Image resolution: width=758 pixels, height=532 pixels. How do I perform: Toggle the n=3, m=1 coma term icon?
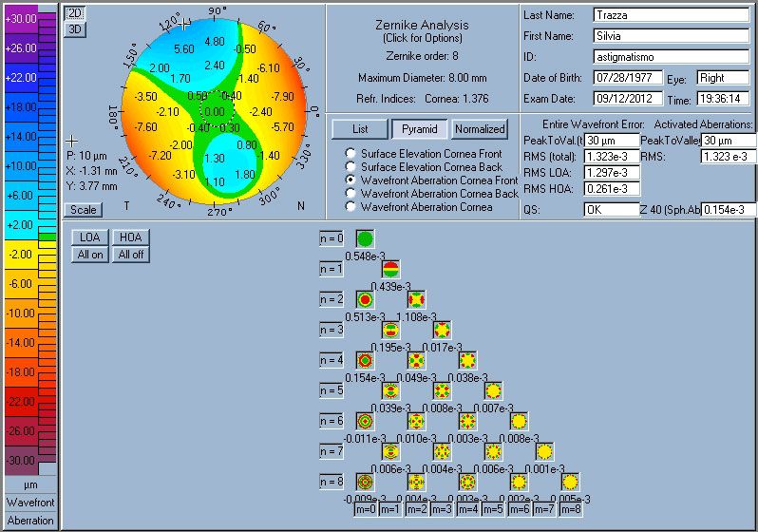pos(390,330)
